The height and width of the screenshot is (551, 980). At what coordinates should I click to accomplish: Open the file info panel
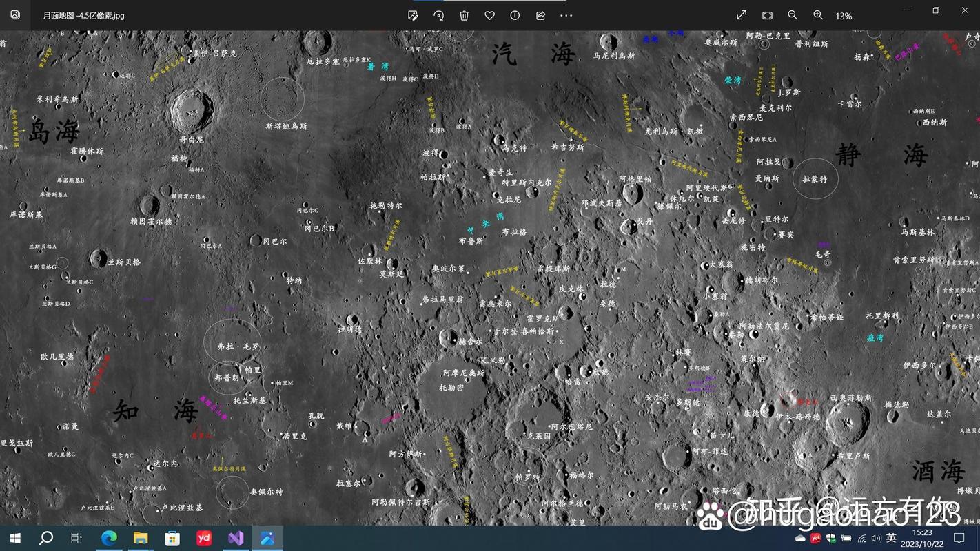[515, 15]
